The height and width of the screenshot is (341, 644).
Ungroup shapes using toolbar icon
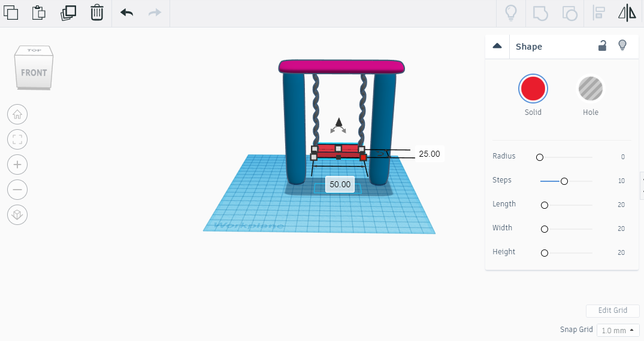(570, 13)
